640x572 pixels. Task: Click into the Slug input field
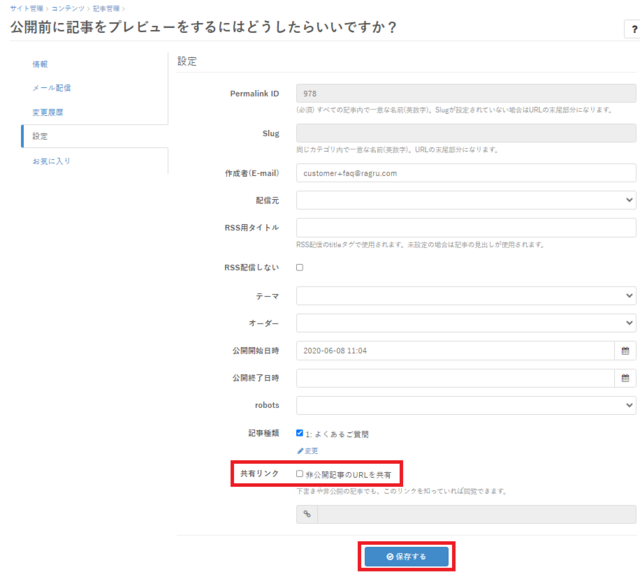pos(466,133)
